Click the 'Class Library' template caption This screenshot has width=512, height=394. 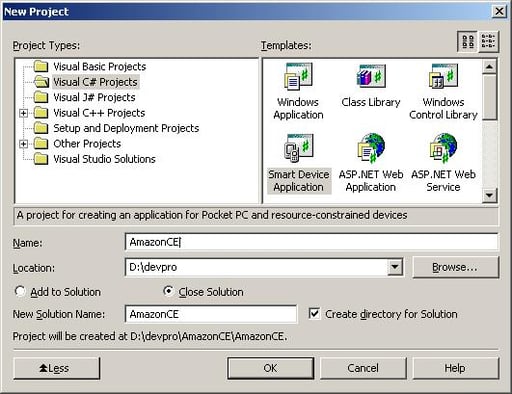pyautogui.click(x=371, y=102)
